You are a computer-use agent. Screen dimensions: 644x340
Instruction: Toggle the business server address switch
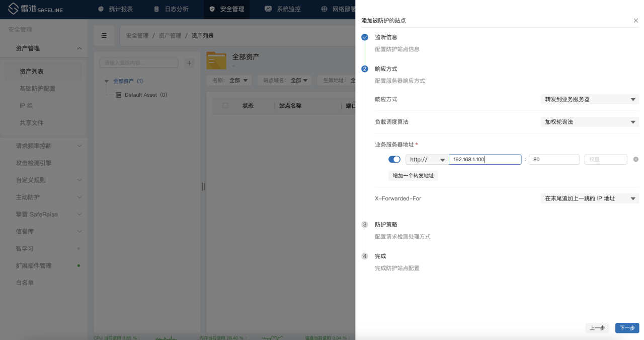pos(394,160)
